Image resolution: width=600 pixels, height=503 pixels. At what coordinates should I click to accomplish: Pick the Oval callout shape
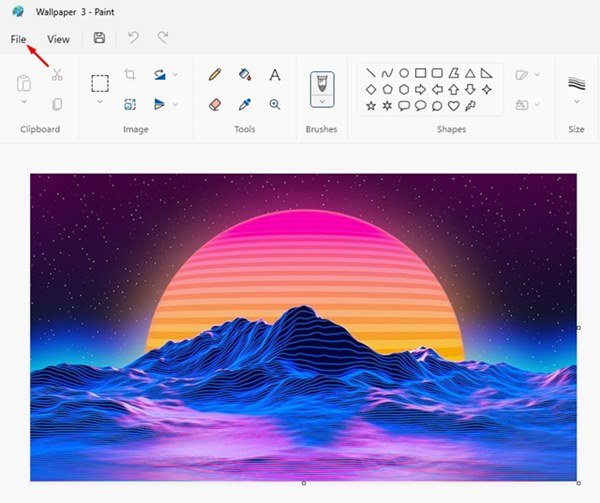tap(421, 106)
